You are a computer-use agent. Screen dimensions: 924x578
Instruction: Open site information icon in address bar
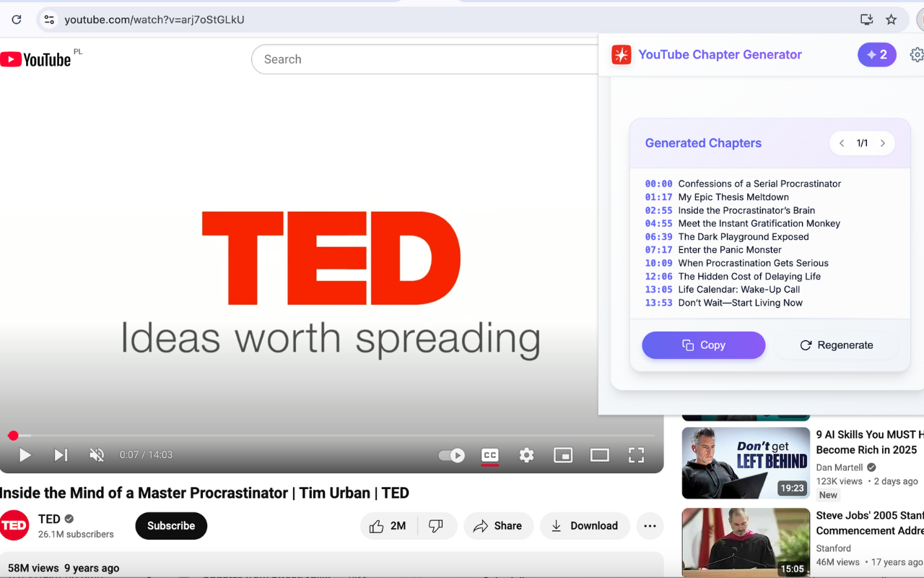49,20
